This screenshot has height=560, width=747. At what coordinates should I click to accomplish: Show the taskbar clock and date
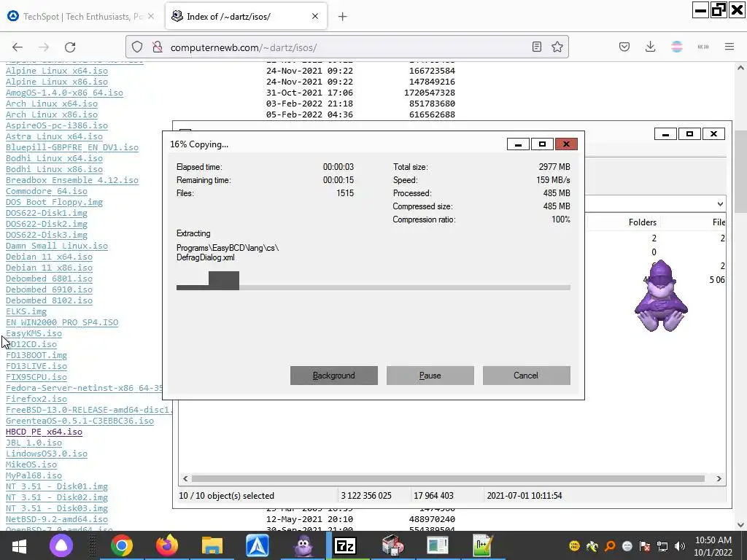pos(713,546)
